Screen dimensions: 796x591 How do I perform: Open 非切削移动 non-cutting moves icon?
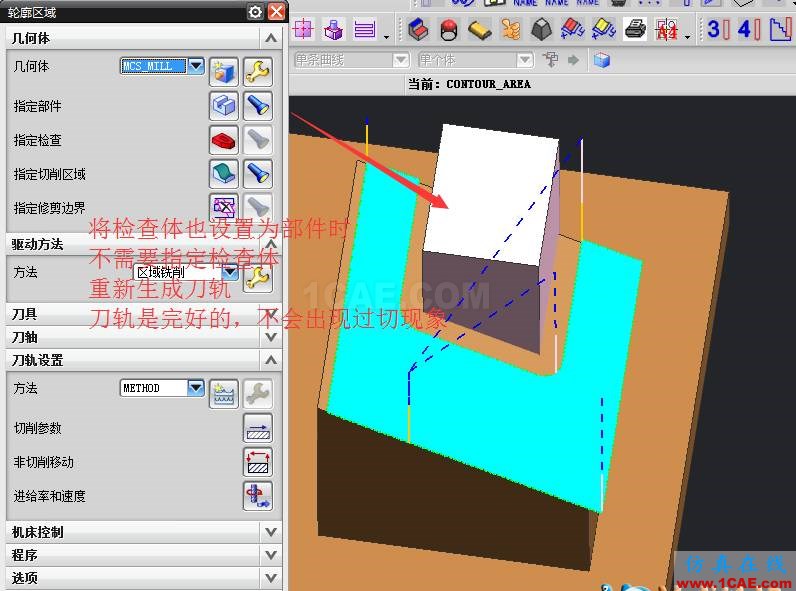point(258,462)
